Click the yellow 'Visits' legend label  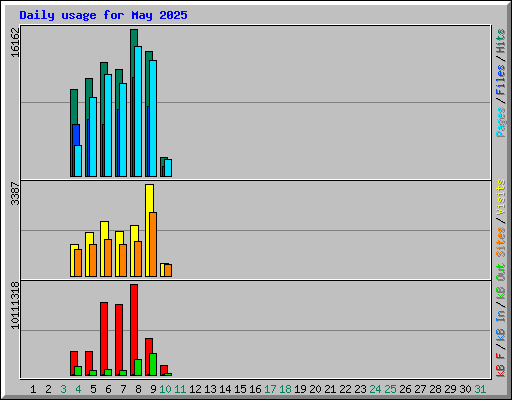pos(500,197)
